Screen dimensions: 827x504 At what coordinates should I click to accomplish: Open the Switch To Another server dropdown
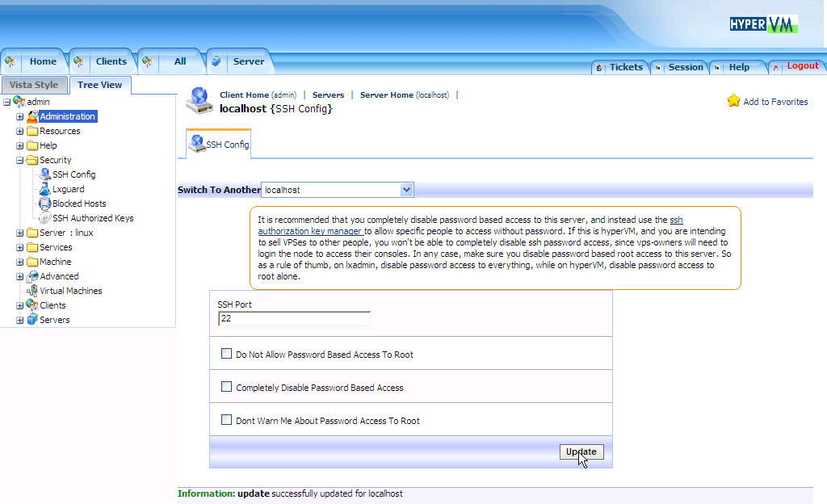click(406, 190)
